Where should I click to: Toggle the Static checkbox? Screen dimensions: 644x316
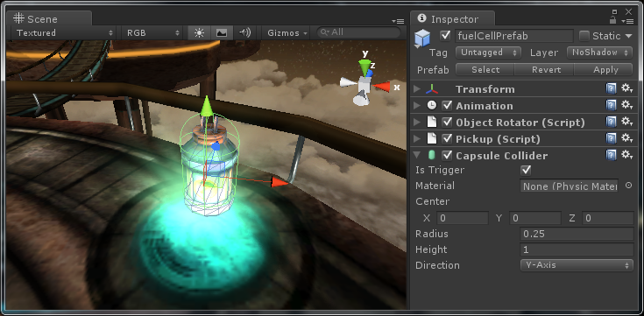pos(584,36)
